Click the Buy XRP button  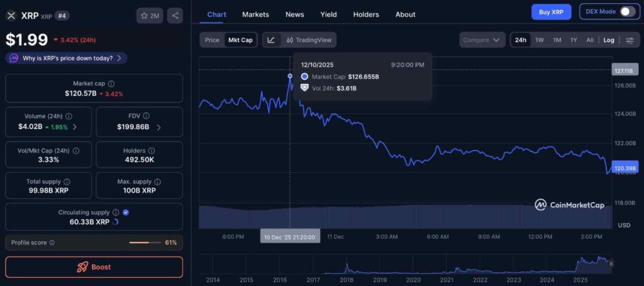(552, 12)
